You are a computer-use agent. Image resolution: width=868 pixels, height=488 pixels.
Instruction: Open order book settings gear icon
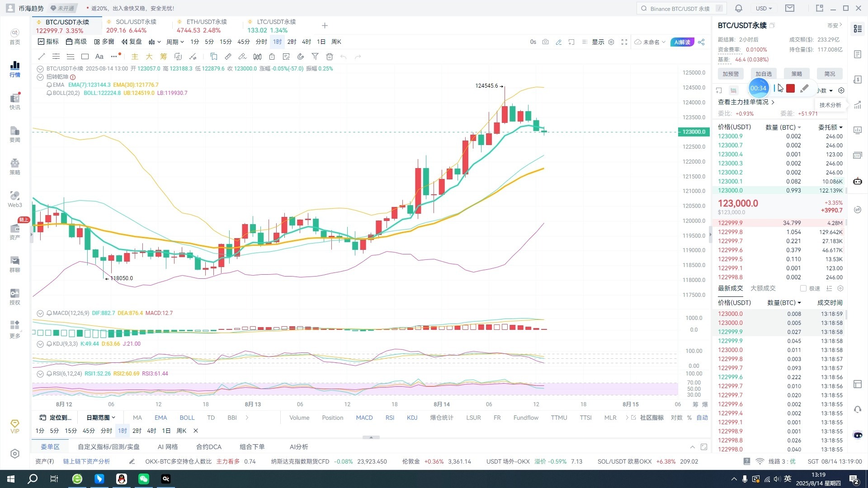[841, 90]
